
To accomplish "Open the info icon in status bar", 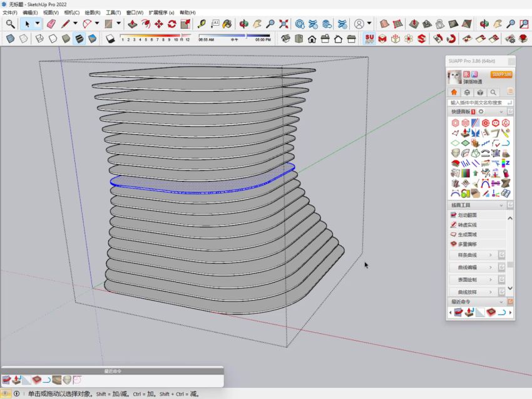I will (16, 393).
